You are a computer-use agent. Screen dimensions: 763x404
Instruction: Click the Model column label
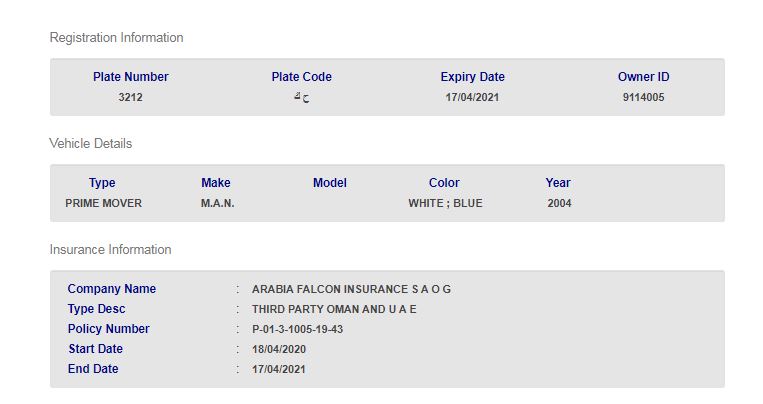coord(329,183)
